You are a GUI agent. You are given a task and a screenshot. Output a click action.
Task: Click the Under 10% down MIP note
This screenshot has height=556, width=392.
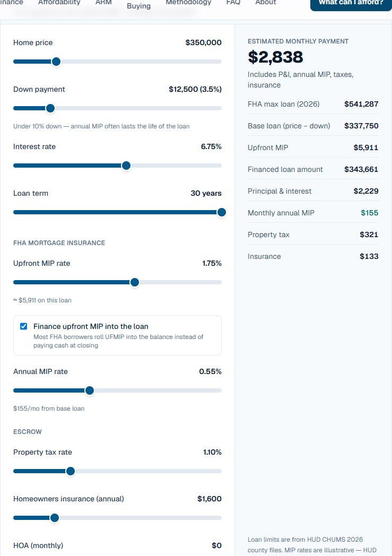(x=101, y=126)
